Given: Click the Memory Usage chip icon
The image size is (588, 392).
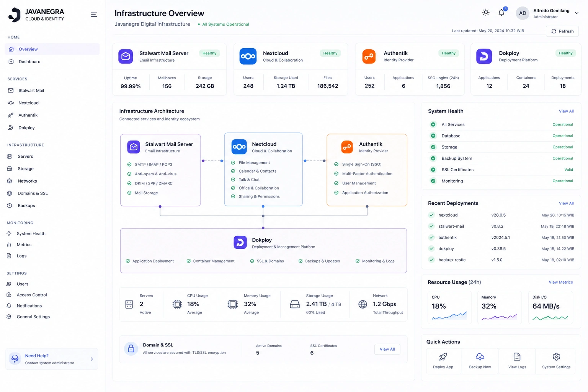Looking at the screenshot, I should [x=233, y=304].
